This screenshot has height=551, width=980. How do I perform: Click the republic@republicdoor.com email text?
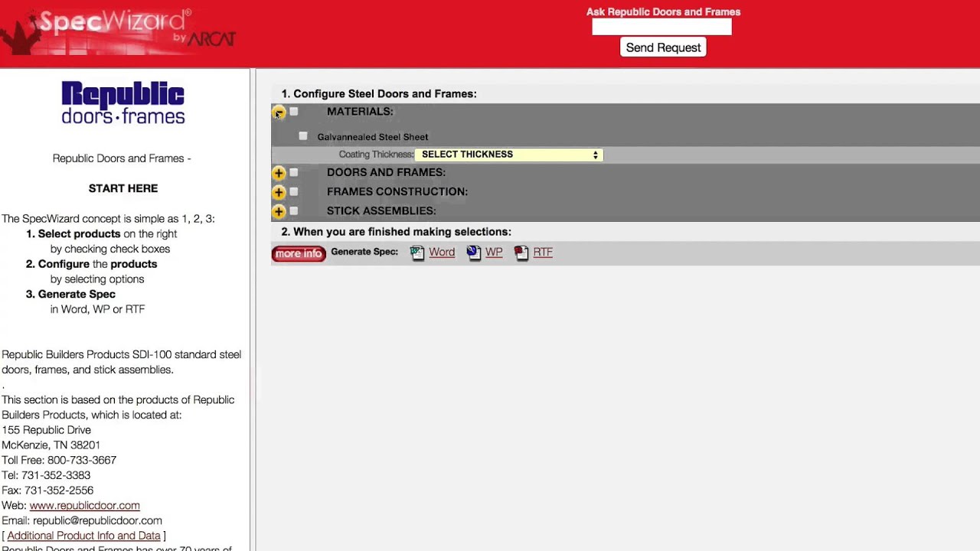97,520
